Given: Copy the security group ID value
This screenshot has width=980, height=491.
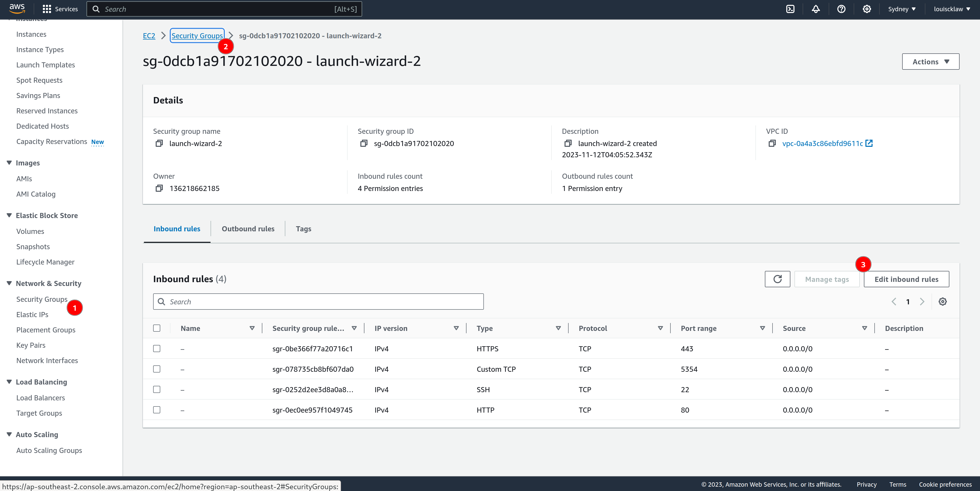Looking at the screenshot, I should pos(364,143).
